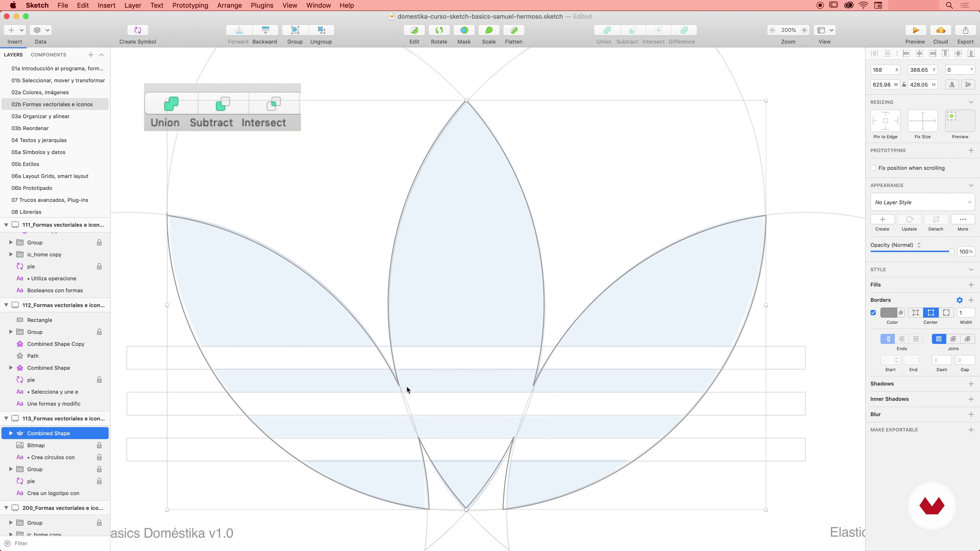Collapse the 112_Formas vectoriales artboard
This screenshot has height=551, width=980.
(x=6, y=305)
